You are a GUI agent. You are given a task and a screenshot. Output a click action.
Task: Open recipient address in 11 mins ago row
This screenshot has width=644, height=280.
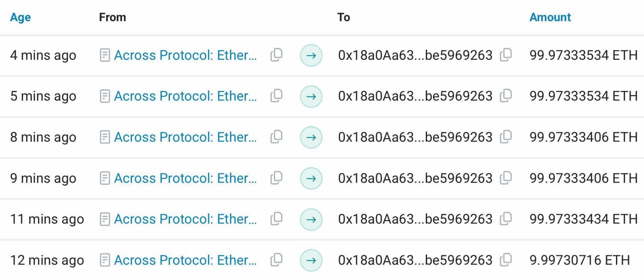point(415,219)
